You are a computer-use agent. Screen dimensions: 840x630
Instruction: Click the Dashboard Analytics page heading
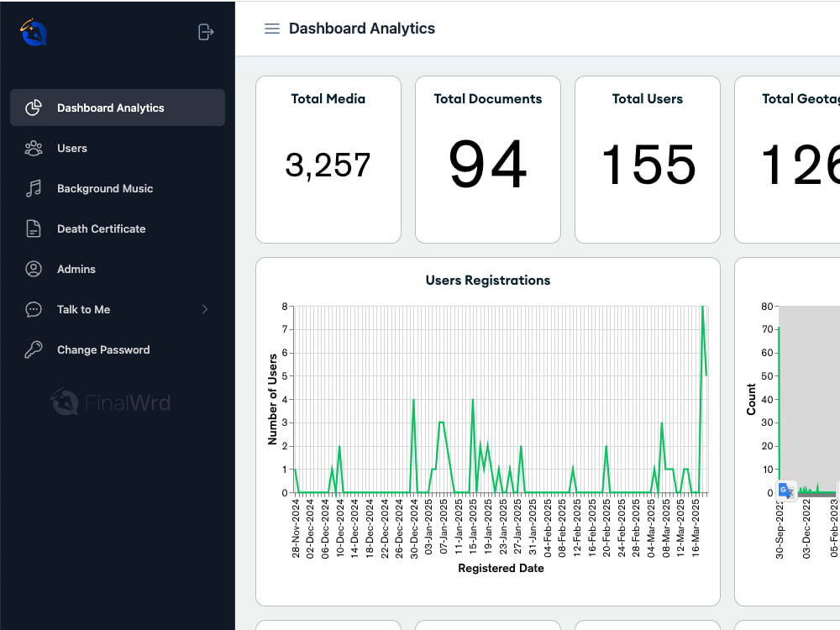[362, 29]
